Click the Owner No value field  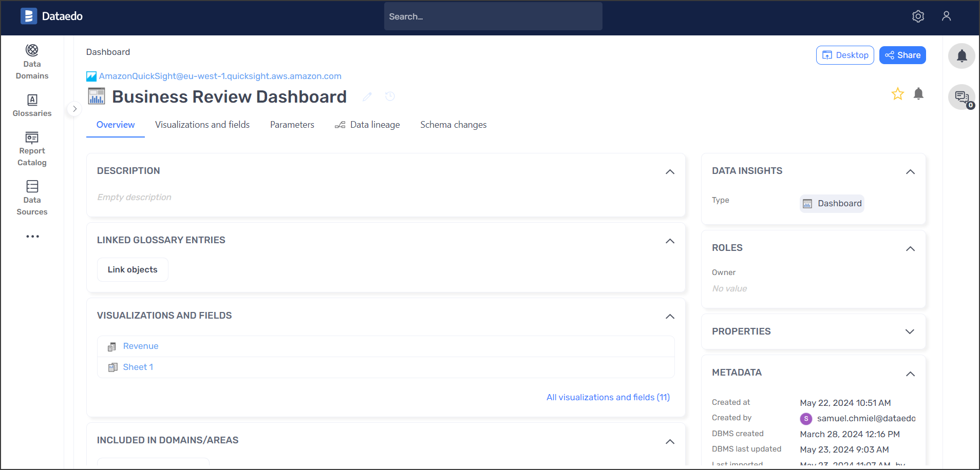[x=729, y=289]
